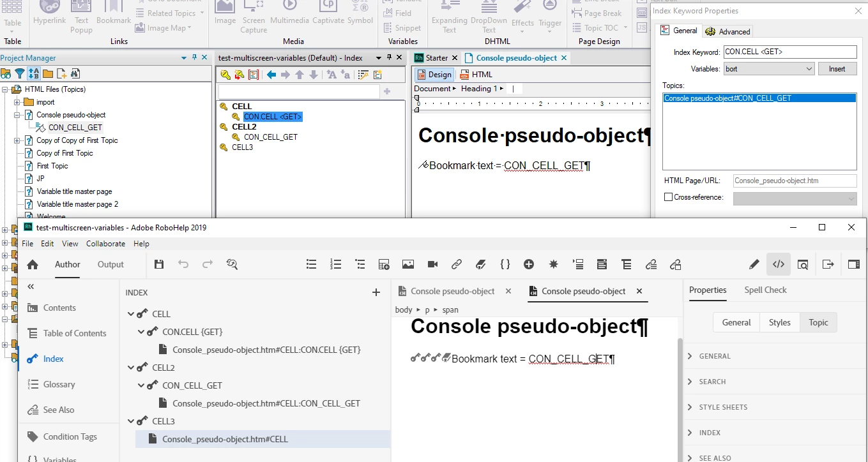
Task: Click the Redo arrow in RoboHelp 2019 toolbar
Action: [208, 264]
